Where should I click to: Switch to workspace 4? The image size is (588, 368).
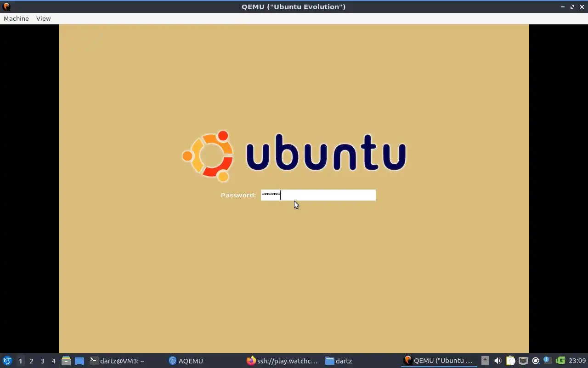pos(53,361)
